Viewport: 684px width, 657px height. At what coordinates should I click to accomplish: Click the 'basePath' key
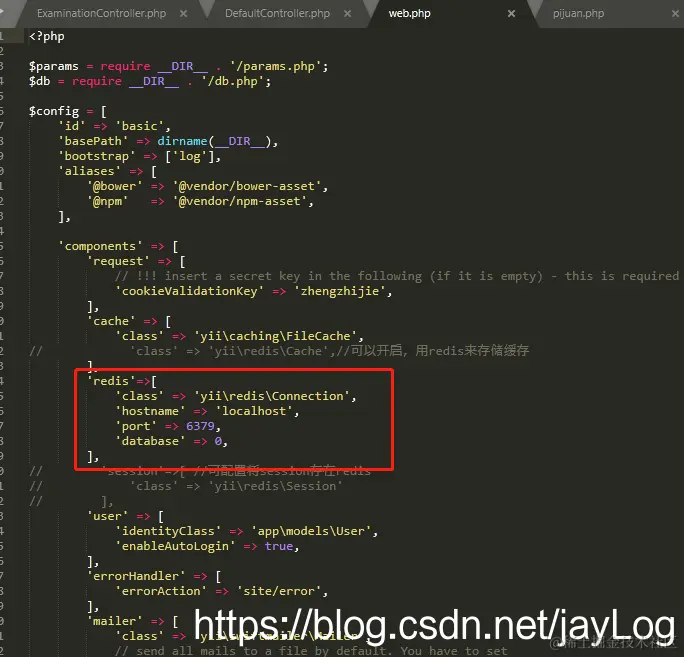93,141
